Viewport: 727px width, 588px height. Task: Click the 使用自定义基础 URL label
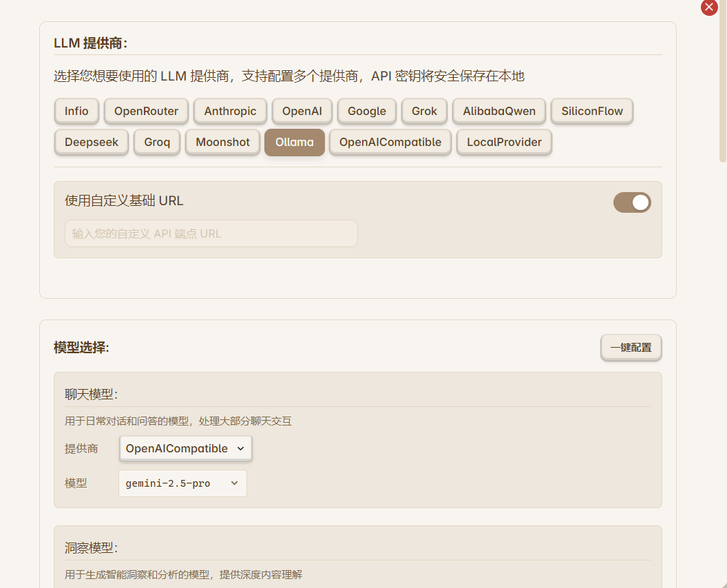click(124, 201)
